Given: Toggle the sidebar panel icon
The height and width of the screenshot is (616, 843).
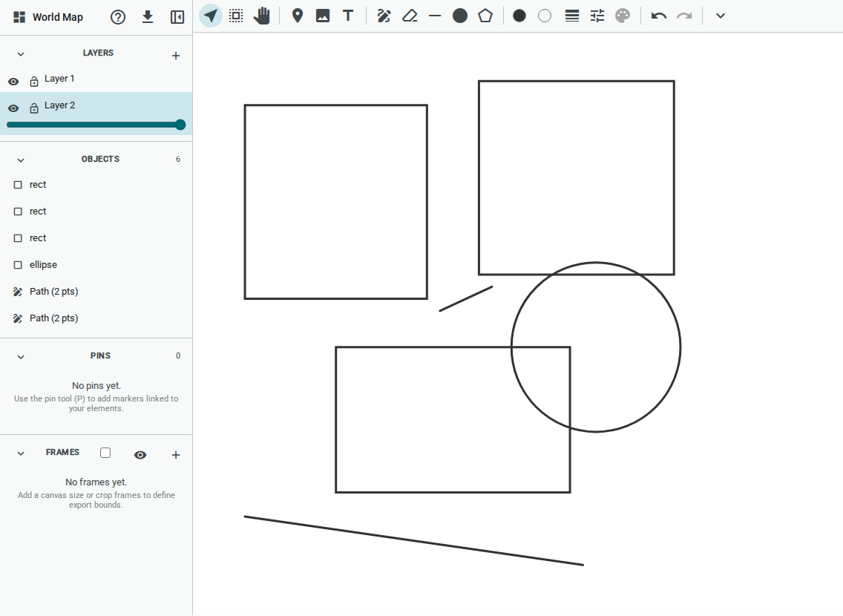Looking at the screenshot, I should pyautogui.click(x=177, y=17).
